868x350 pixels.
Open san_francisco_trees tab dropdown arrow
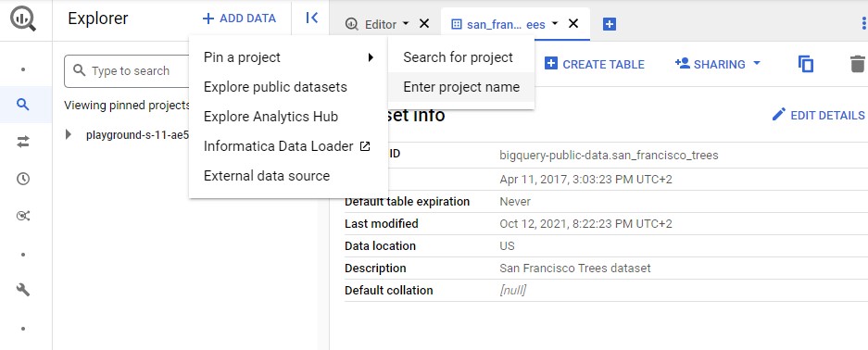(x=555, y=24)
